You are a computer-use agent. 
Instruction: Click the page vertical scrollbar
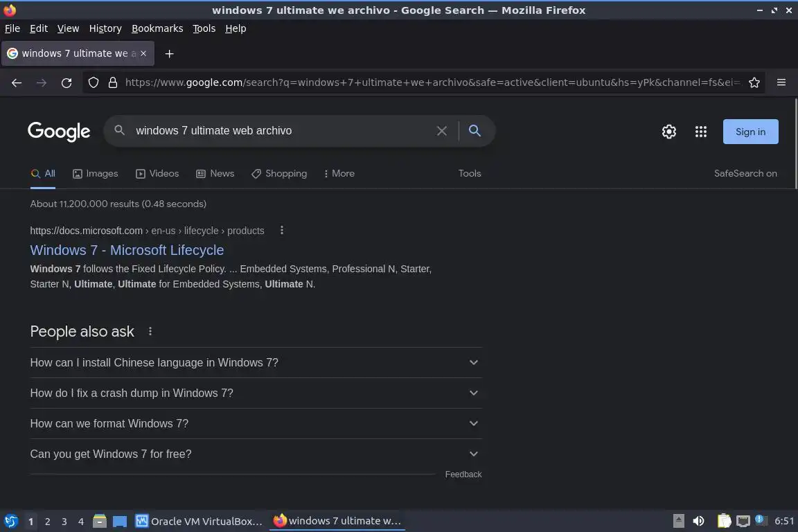795,144
